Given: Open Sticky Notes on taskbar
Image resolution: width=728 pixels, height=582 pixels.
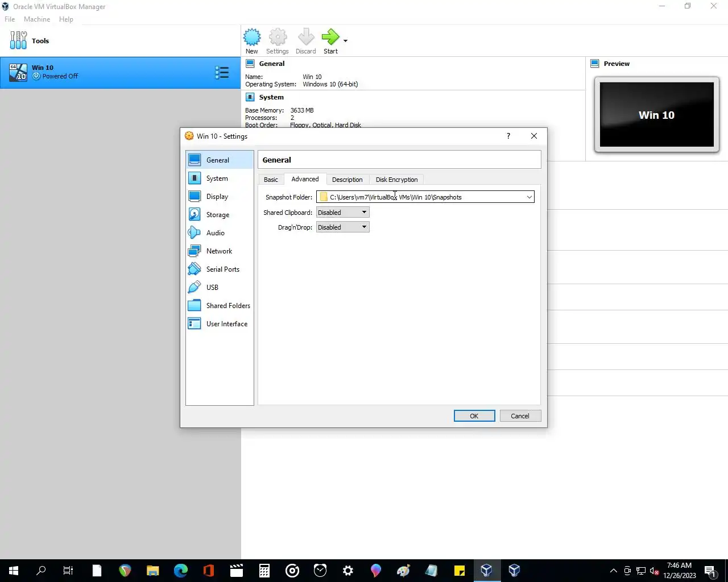Looking at the screenshot, I should click(x=460, y=570).
